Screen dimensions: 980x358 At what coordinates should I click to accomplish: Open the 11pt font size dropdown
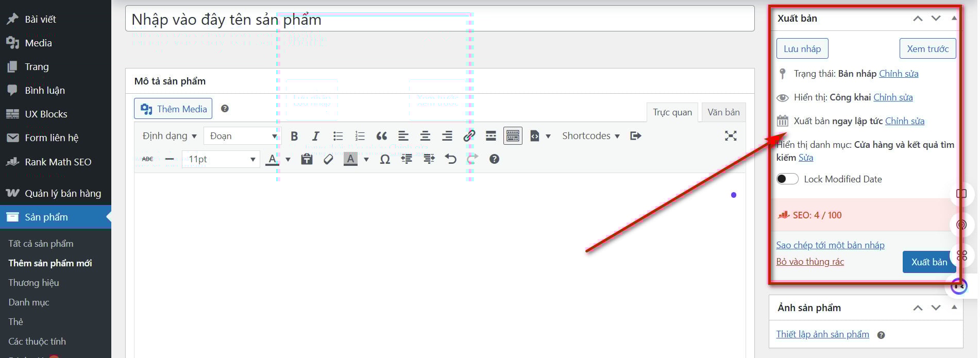221,159
